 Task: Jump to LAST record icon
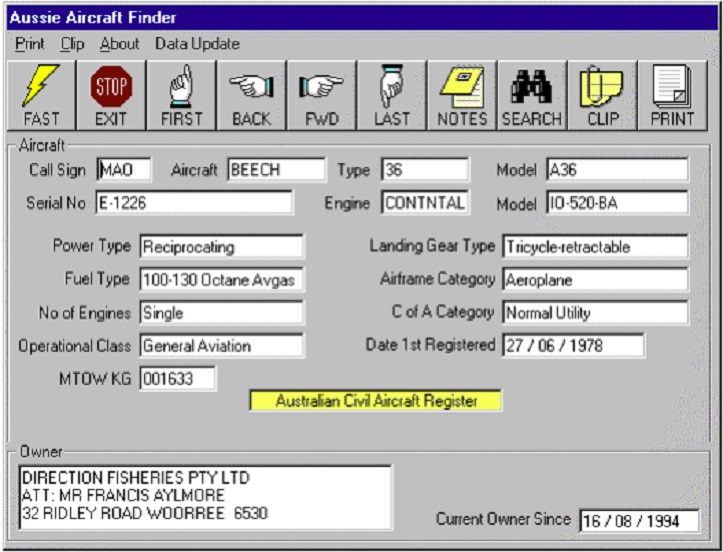pos(392,97)
